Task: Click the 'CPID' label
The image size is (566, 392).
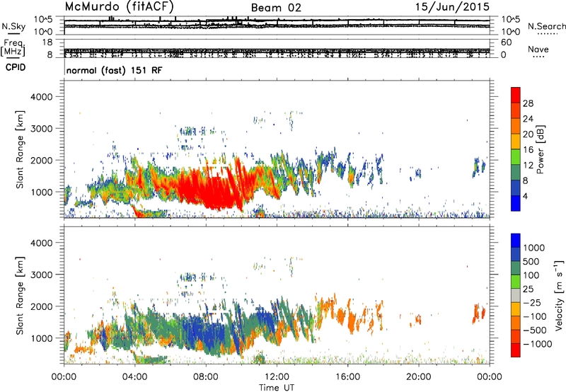Action: tap(16, 67)
